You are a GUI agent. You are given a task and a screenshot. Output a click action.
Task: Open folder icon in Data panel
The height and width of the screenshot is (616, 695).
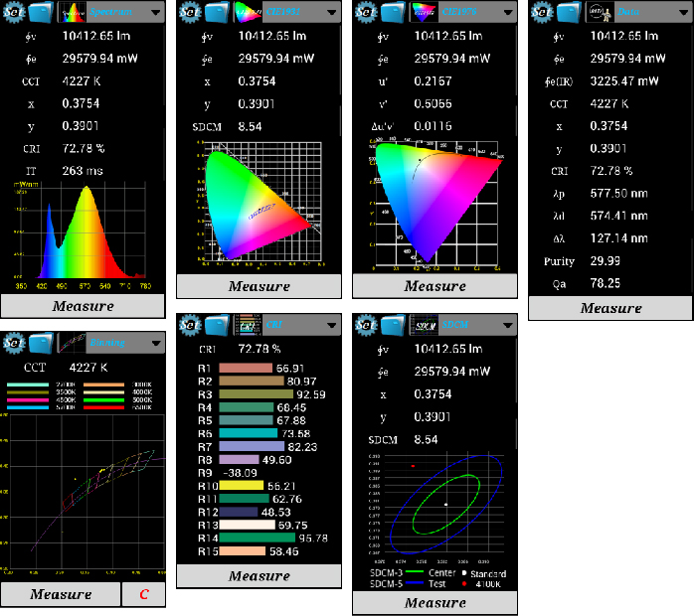569,12
